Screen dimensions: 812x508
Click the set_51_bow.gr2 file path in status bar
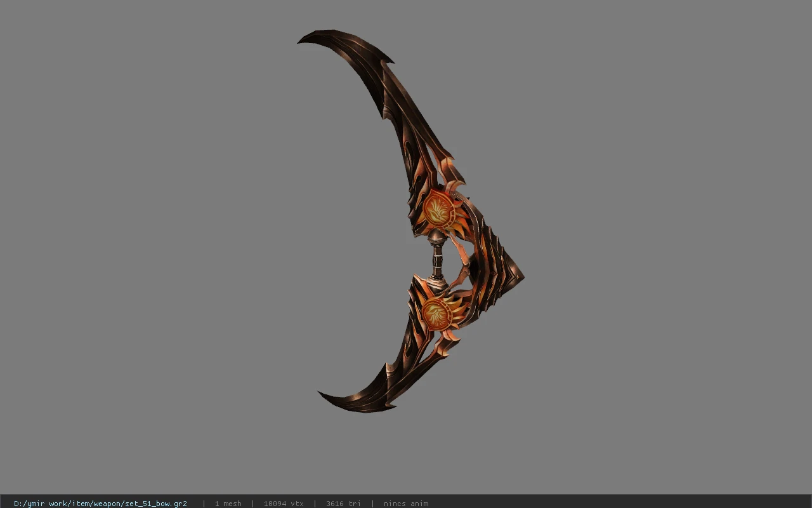(x=100, y=504)
